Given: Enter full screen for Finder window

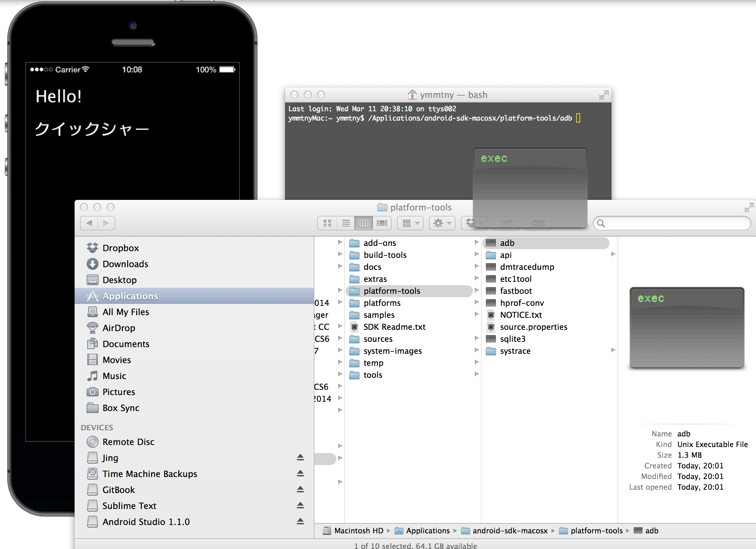Looking at the screenshot, I should click(x=749, y=207).
